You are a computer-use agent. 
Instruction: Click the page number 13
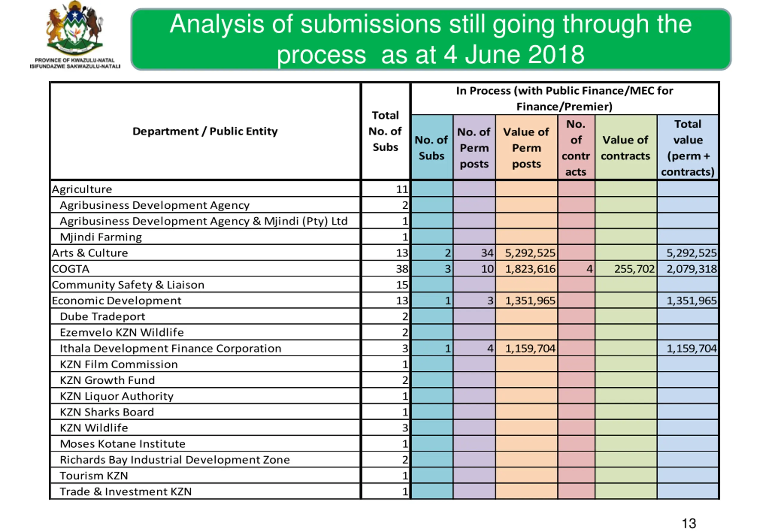coord(689,523)
